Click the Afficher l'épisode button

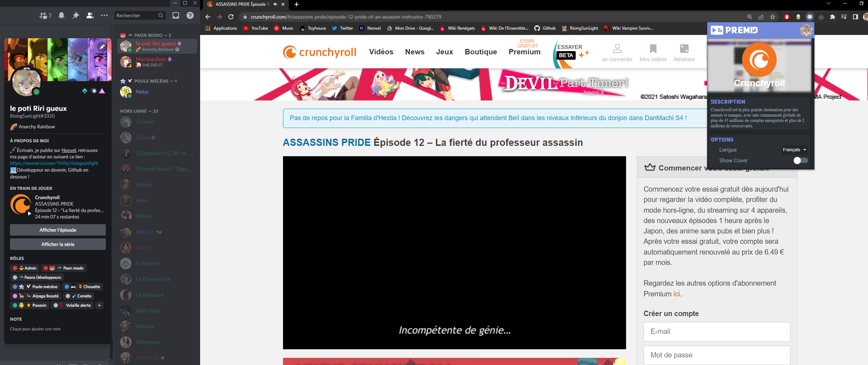pos(58,230)
